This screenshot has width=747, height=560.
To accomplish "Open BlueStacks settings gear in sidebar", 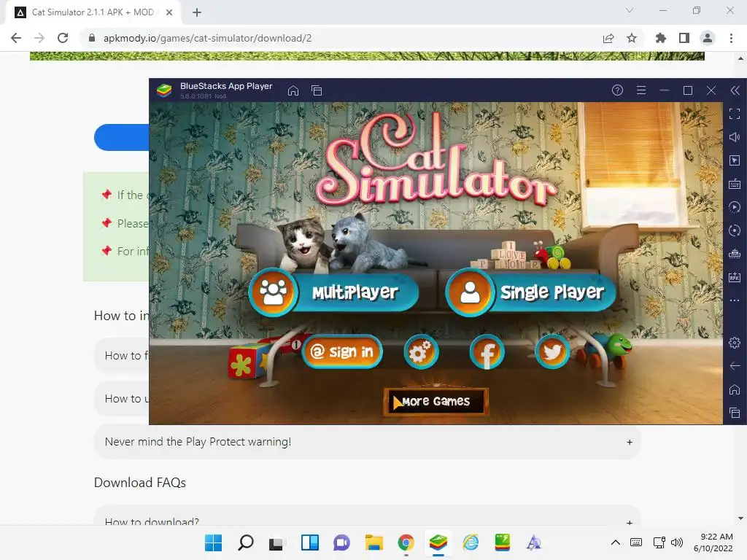I will point(735,343).
